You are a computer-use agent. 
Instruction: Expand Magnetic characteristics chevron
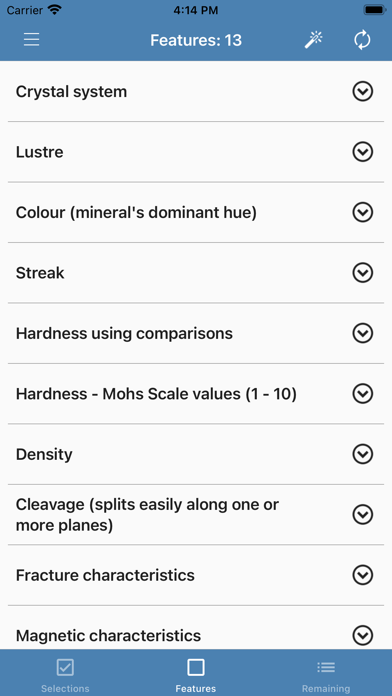click(x=363, y=636)
